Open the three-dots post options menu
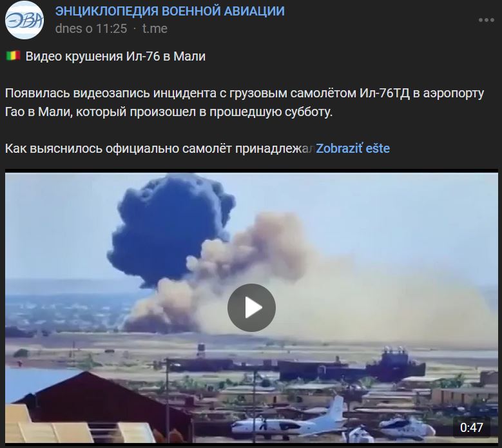 pyautogui.click(x=487, y=20)
